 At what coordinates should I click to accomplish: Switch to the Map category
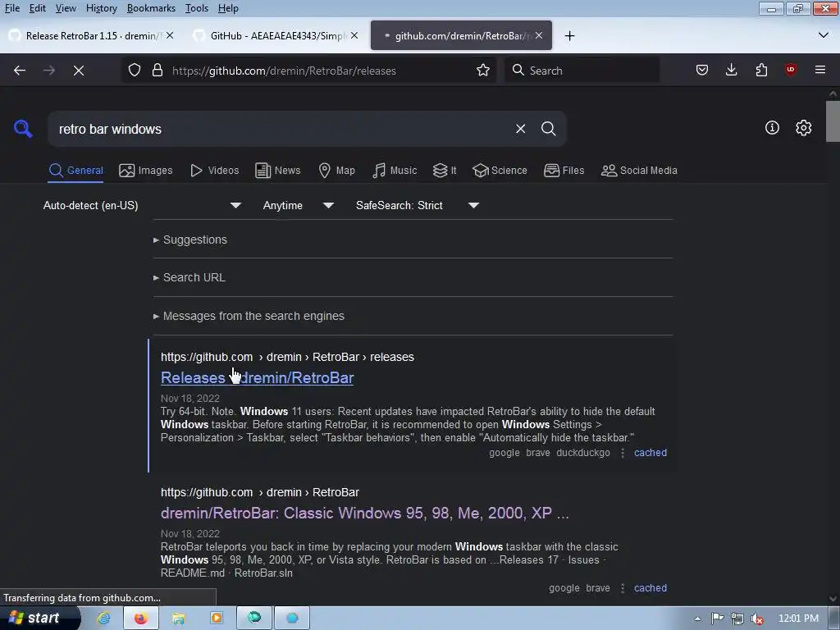336,171
